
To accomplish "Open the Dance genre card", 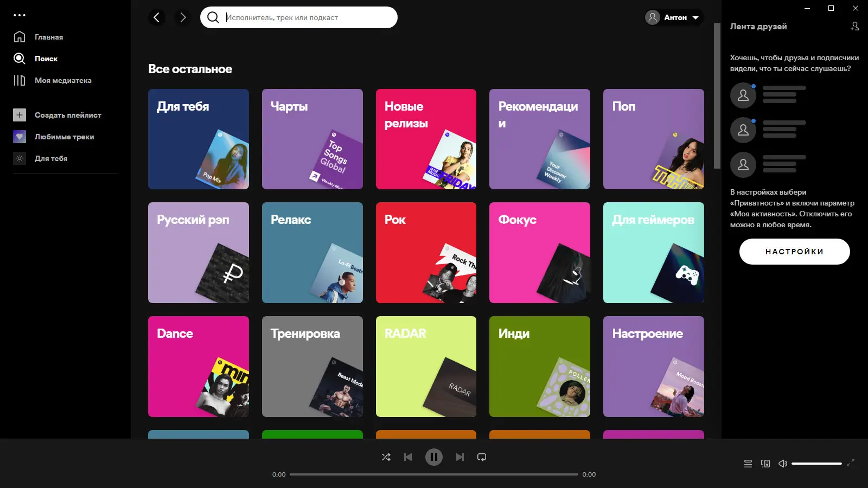I will 199,367.
